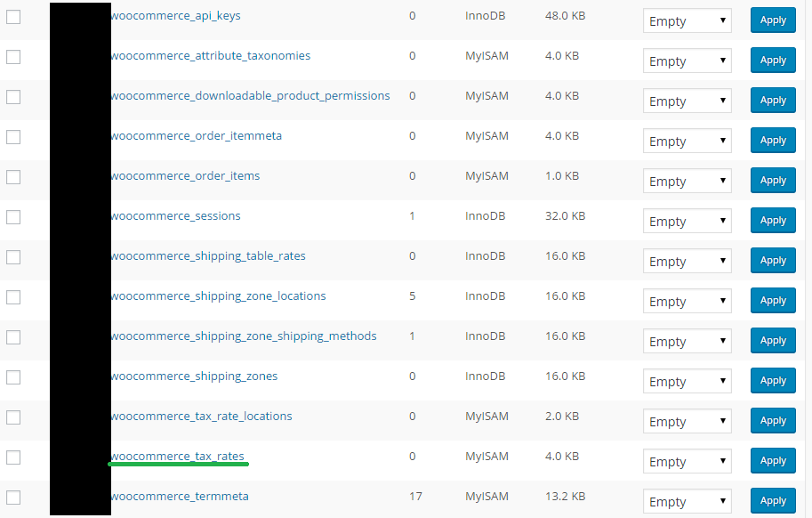Click Apply for woocommerce_shipping_zone_locations
812x518 pixels.
[x=773, y=301]
